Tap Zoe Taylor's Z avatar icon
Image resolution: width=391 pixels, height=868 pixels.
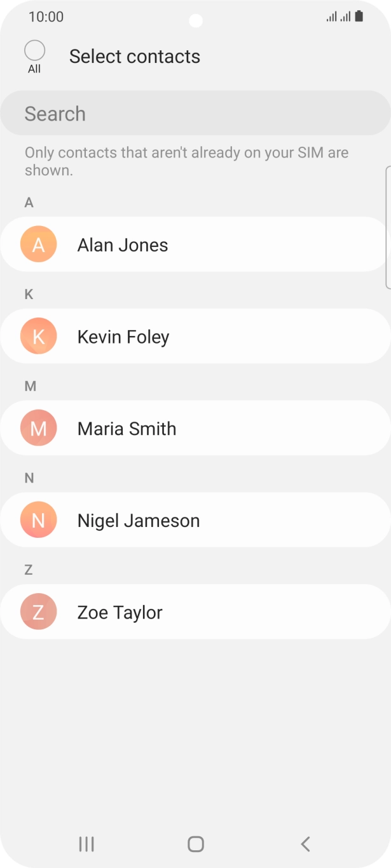pyautogui.click(x=38, y=613)
